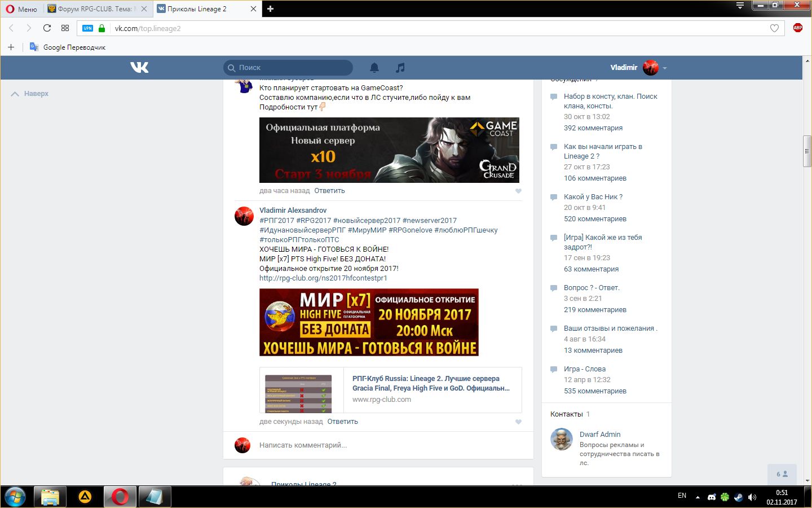Open the rpg-club.org contest link
Image resolution: width=812 pixels, height=508 pixels.
(x=323, y=278)
